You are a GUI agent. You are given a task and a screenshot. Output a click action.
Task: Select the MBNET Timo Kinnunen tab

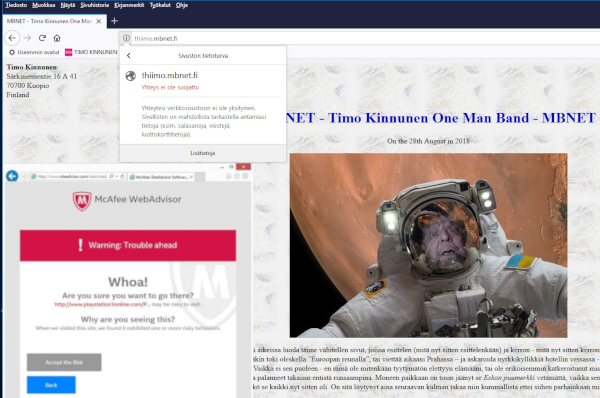49,21
